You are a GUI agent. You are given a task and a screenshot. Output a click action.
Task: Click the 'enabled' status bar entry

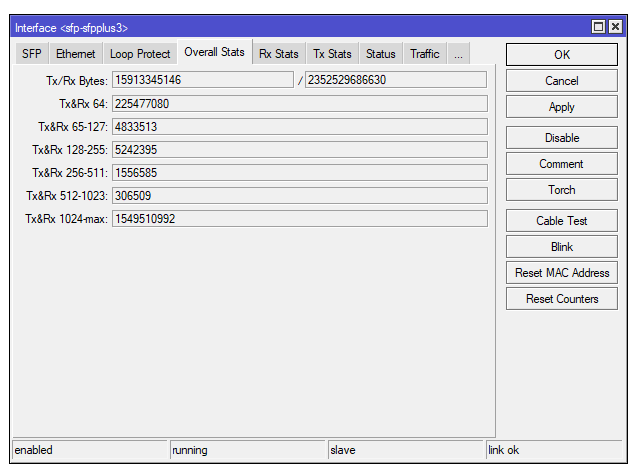click(x=90, y=450)
